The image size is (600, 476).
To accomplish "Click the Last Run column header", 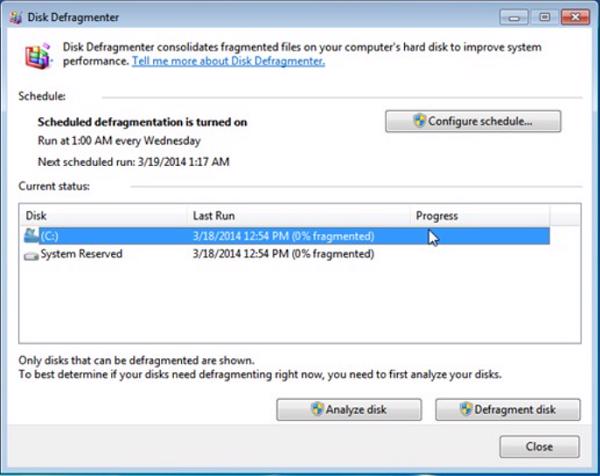I will coord(298,215).
